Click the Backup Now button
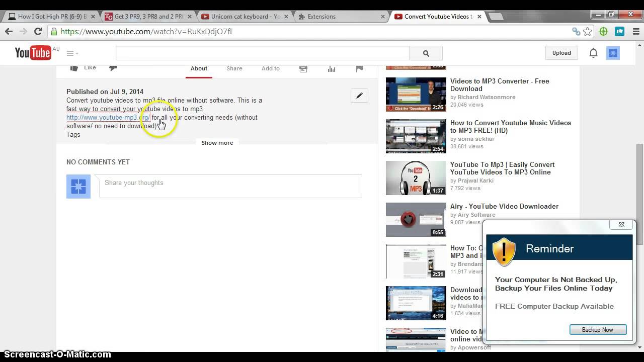The height and width of the screenshot is (362, 644). [598, 330]
